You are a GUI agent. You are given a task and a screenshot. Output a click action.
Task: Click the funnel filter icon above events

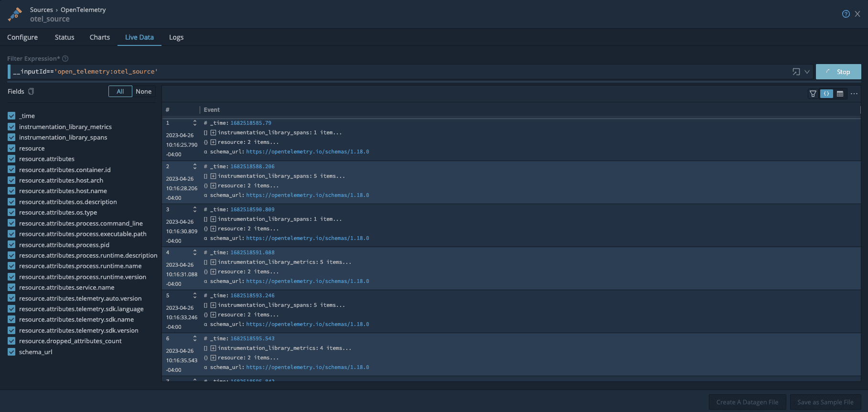coord(813,94)
